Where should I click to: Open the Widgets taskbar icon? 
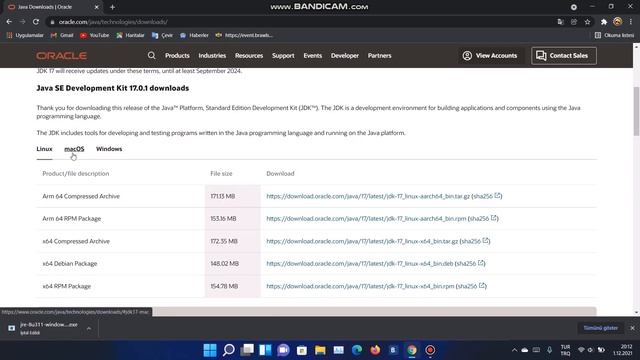pos(265,350)
